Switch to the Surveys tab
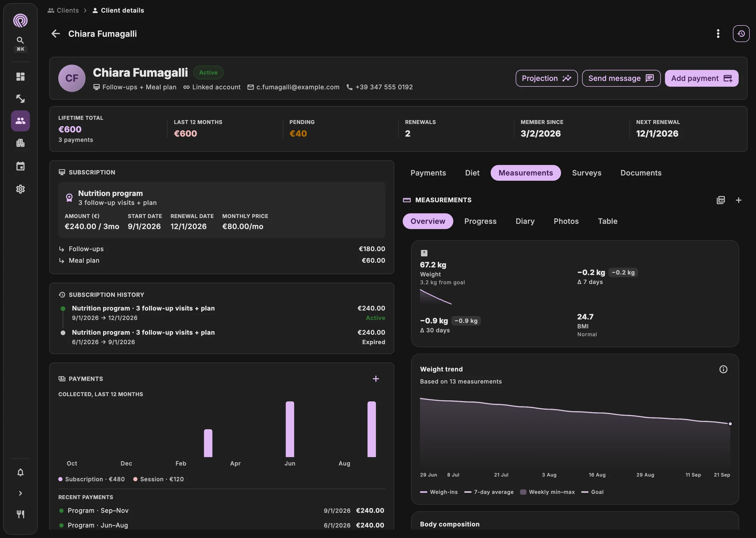The height and width of the screenshot is (538, 756). [587, 173]
